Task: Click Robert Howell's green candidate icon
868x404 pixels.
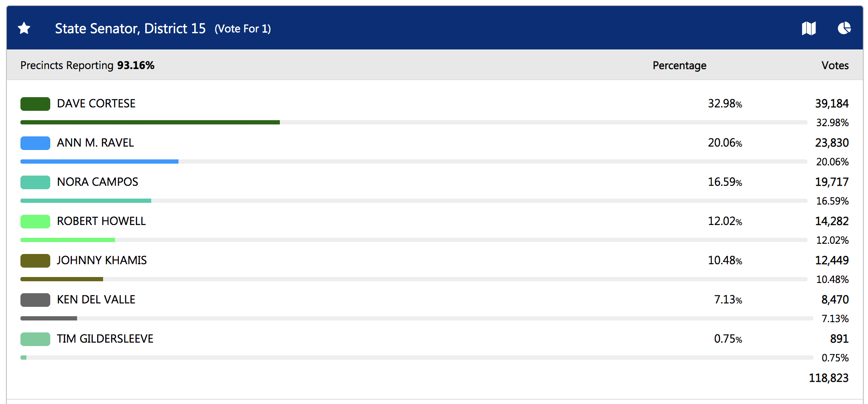Action: click(34, 221)
